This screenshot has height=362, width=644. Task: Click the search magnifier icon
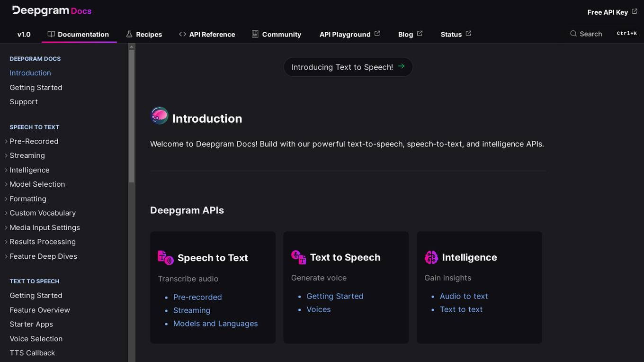pos(573,34)
